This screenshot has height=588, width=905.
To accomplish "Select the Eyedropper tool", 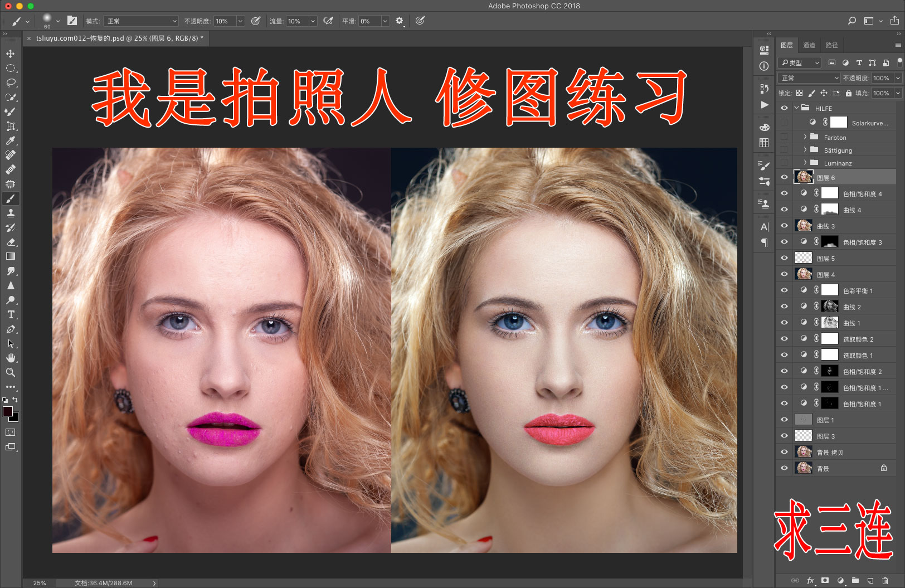I will coord(11,141).
